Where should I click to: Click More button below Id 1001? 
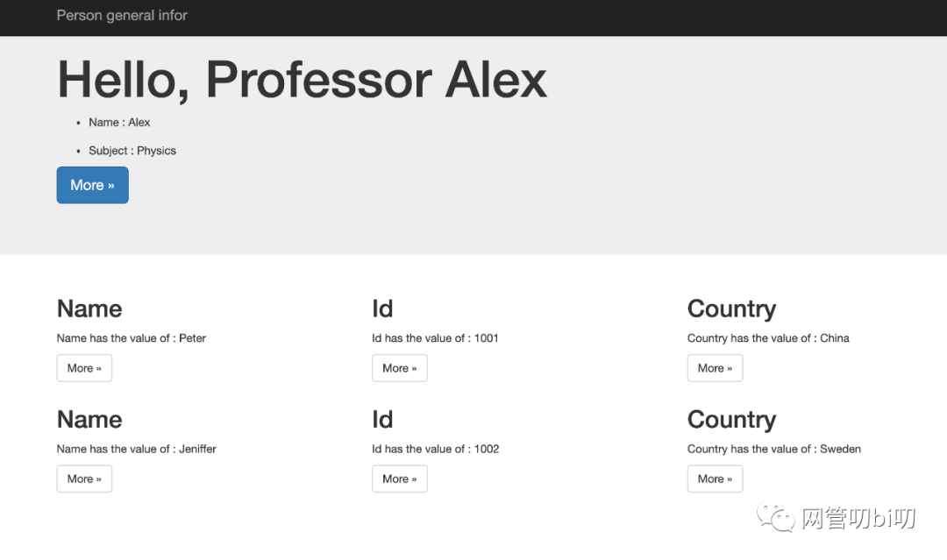(400, 368)
